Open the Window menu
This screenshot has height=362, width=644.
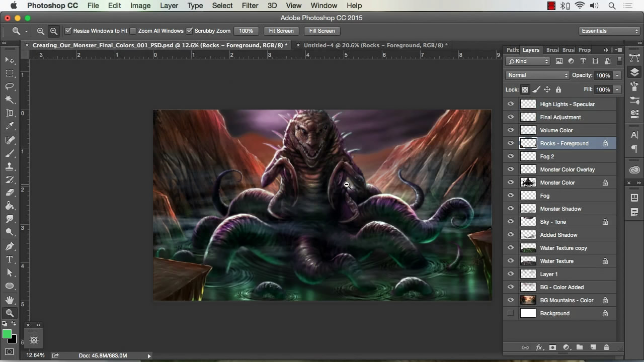324,6
